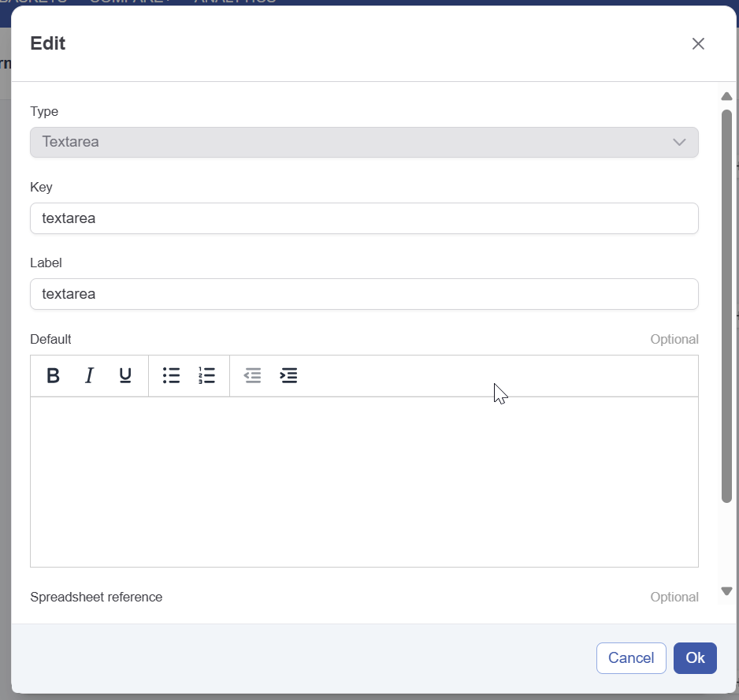Viewport: 739px width, 700px height.
Task: Click the increase indent icon
Action: click(x=289, y=376)
